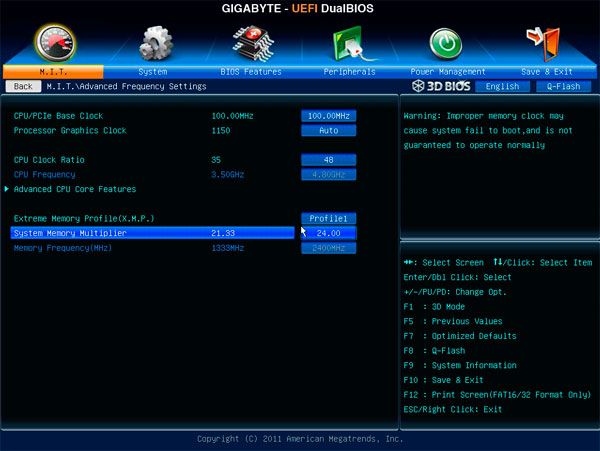Screen dimensions: 600x451
Task: Open the System gears icon
Action: coord(153,44)
